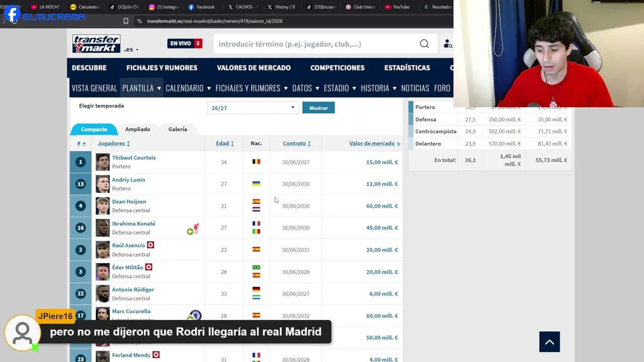Click the Centrocampista row in summary table

coord(490,131)
